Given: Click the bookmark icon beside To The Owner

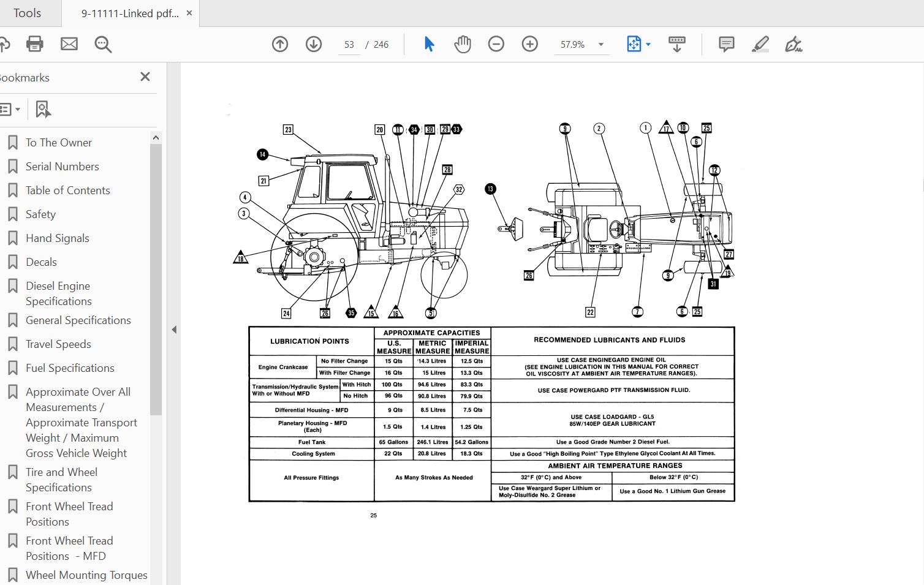Looking at the screenshot, I should [x=12, y=143].
